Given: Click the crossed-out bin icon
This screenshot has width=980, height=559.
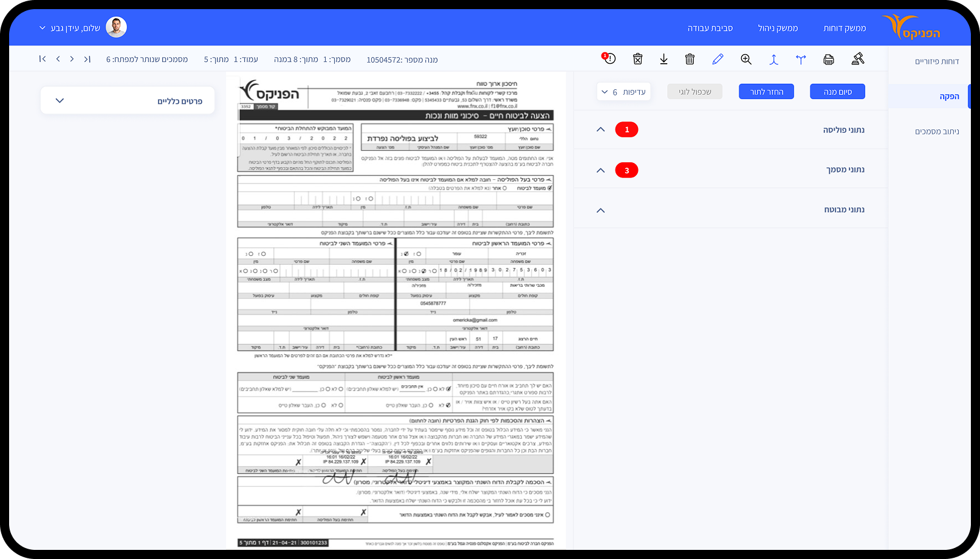Looking at the screenshot, I should 637,59.
